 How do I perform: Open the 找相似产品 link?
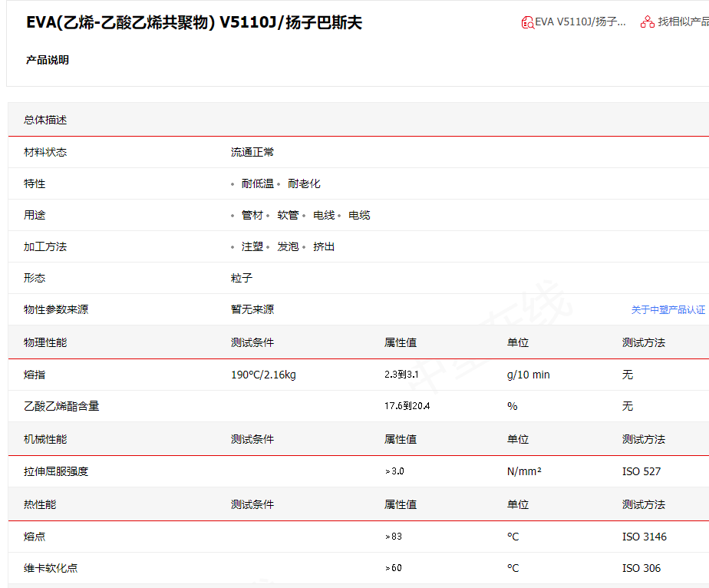683,21
